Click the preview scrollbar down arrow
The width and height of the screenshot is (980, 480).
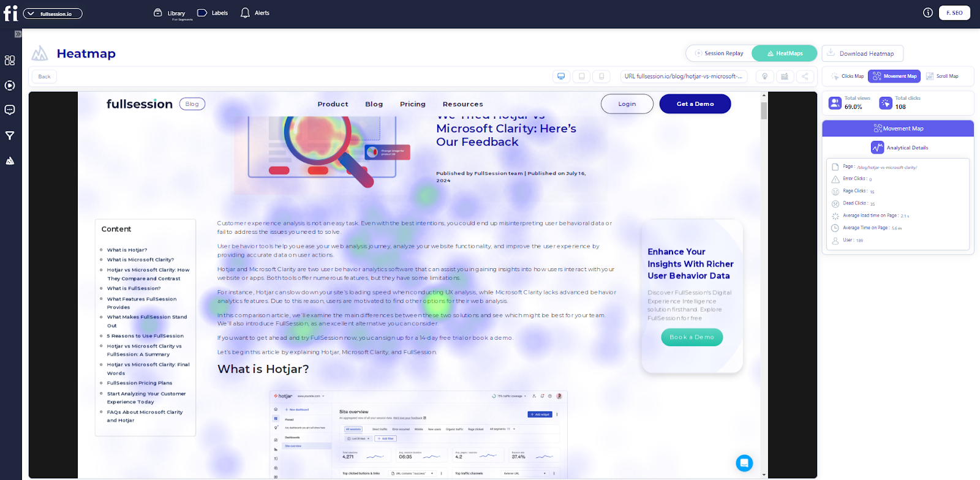coord(764,474)
